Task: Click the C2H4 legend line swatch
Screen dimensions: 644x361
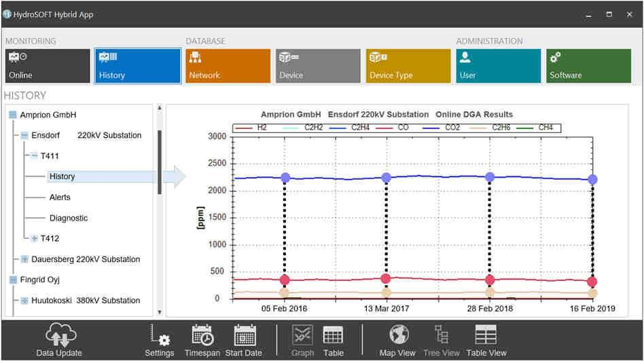Action: pos(338,128)
